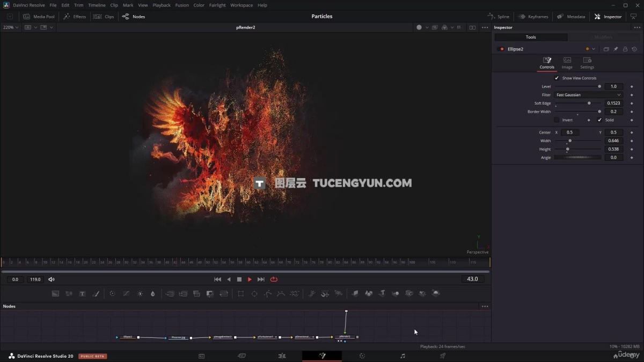The image size is (644, 362).
Task: Add an Ellipse mask from the toolbar
Action: (x=254, y=294)
